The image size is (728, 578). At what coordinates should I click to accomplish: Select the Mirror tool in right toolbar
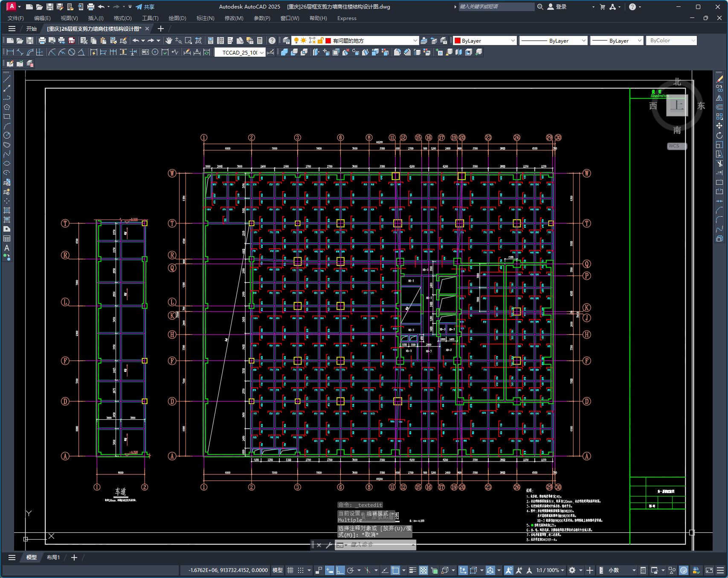[719, 98]
